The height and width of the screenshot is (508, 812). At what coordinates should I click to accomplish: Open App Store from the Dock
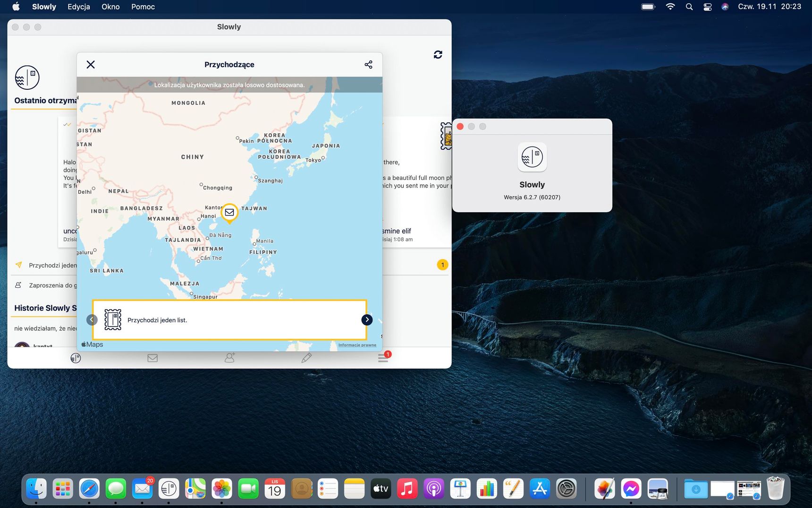coord(540,489)
